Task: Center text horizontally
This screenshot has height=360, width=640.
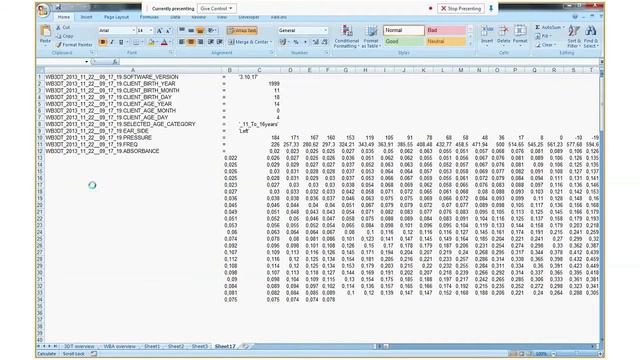Action: [191, 42]
